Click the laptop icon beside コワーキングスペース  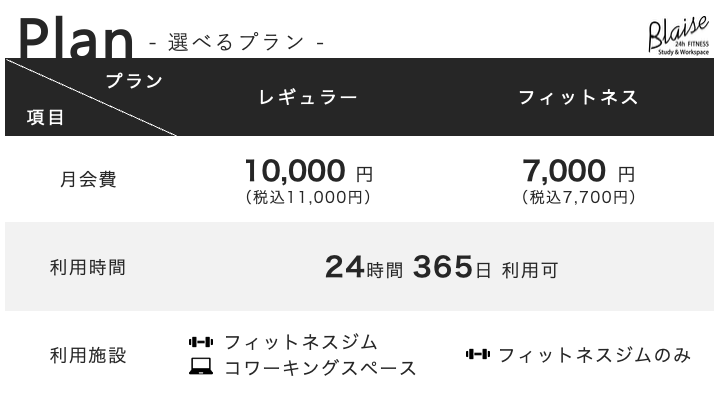[x=201, y=368]
